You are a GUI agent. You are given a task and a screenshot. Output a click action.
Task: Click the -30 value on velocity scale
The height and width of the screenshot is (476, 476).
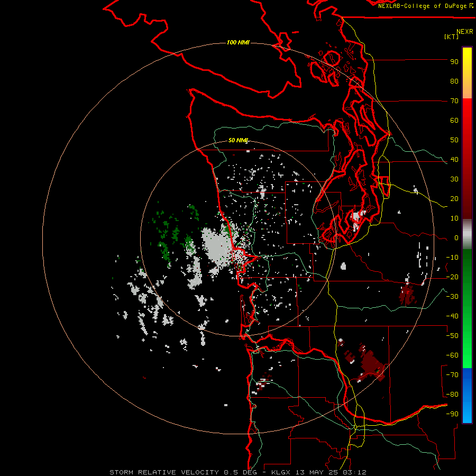(x=452, y=297)
